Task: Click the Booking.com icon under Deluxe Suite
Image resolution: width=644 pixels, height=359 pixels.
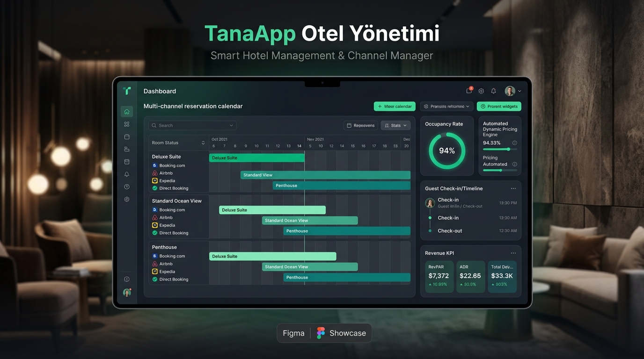Action: coord(155,165)
